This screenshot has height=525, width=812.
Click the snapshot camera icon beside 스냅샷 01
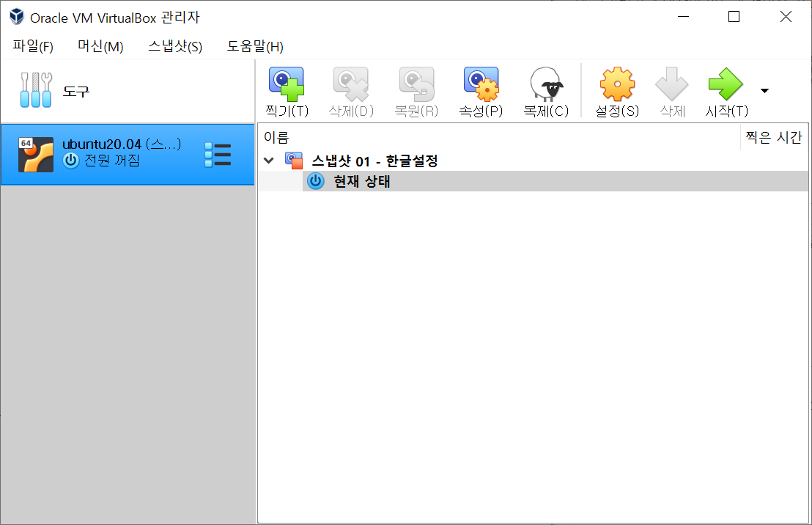coord(294,161)
